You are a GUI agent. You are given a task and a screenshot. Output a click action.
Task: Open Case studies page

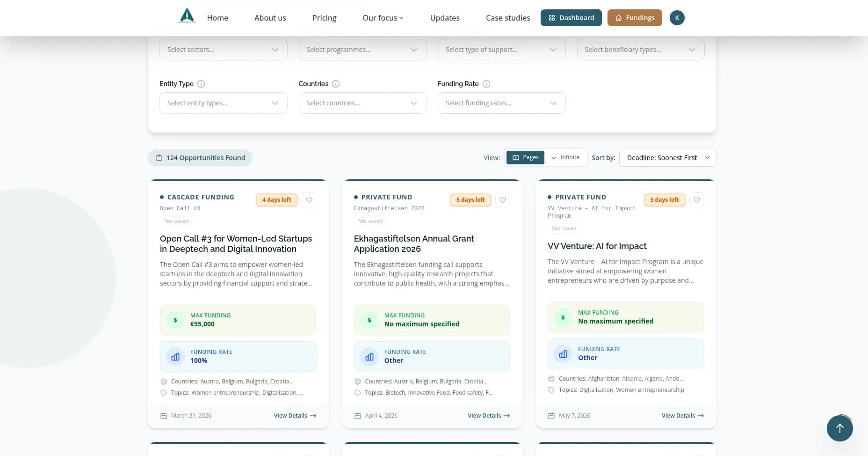point(508,18)
